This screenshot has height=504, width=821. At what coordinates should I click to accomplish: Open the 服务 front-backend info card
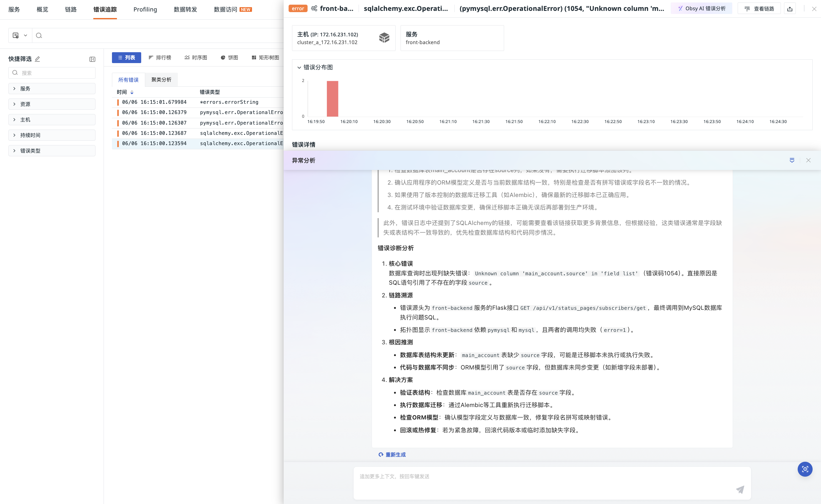pyautogui.click(x=452, y=38)
